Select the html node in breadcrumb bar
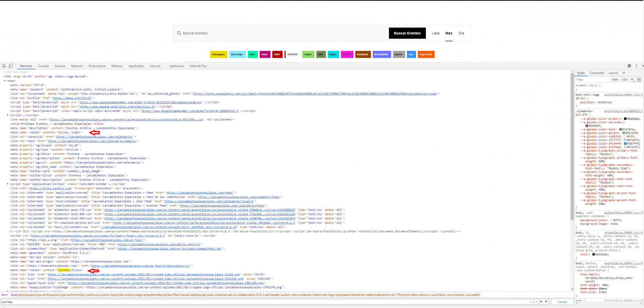Viewport: 644px width, 308px height. click(5, 295)
